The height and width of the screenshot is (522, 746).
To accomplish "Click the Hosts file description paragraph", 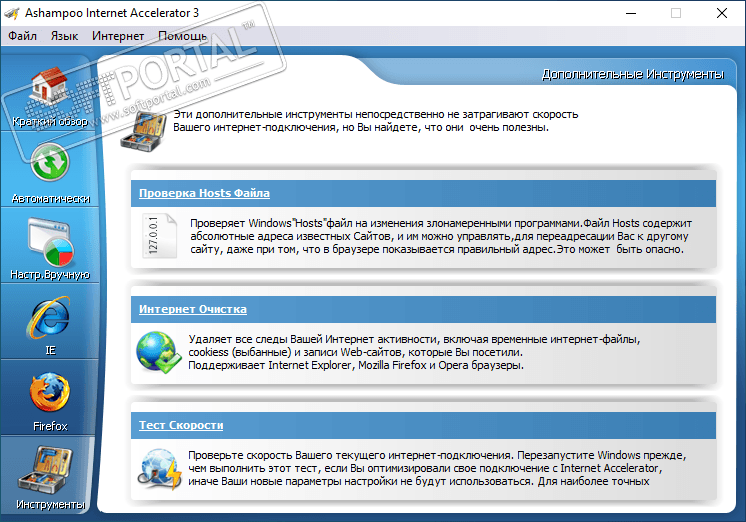I will click(441, 236).
